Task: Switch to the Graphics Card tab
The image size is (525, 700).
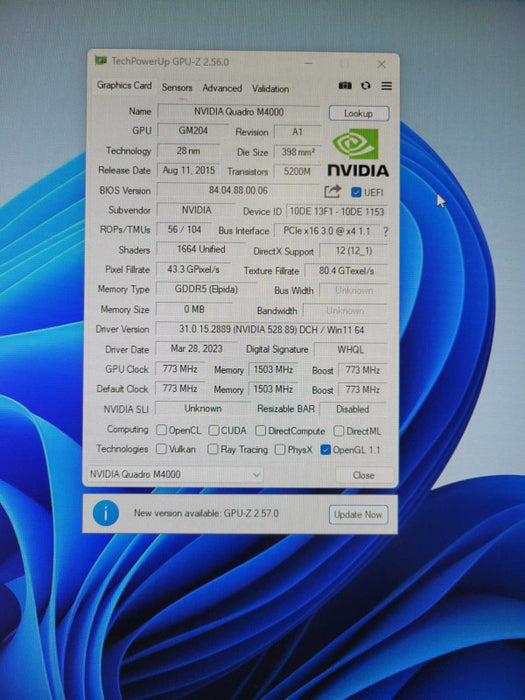Action: (x=124, y=85)
